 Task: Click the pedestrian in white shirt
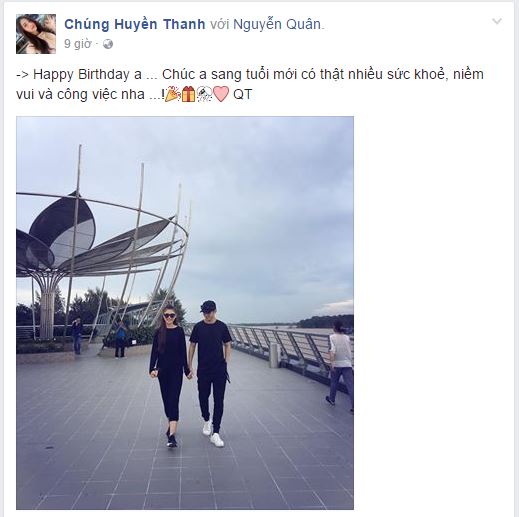tap(340, 362)
